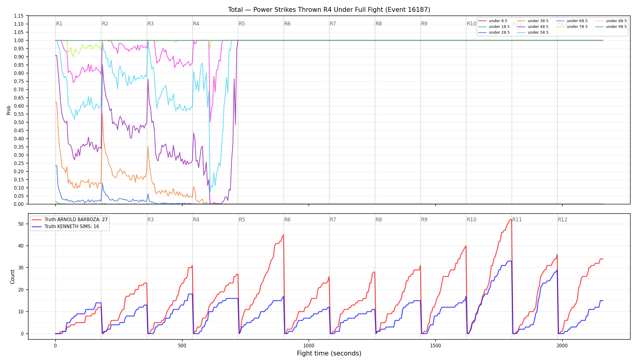
Task: Click the 30 tick on the Count axis
Action: point(21,268)
